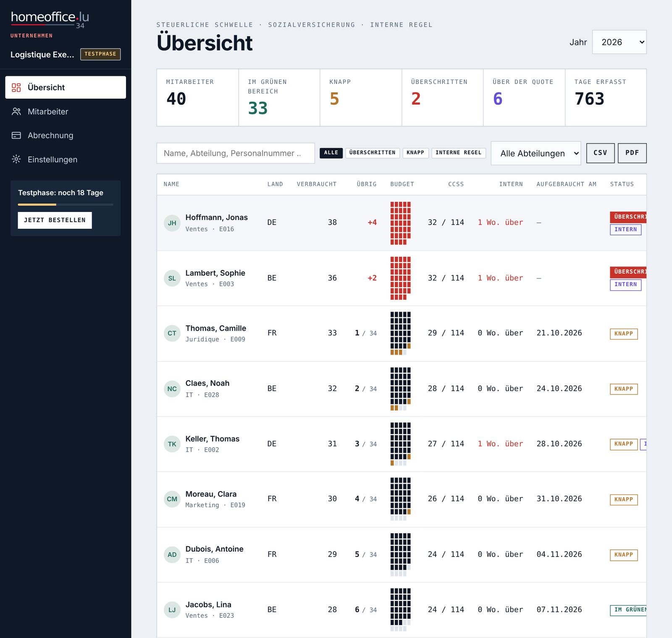Open the Alle Abteilungen dropdown
This screenshot has height=638, width=672.
click(536, 153)
